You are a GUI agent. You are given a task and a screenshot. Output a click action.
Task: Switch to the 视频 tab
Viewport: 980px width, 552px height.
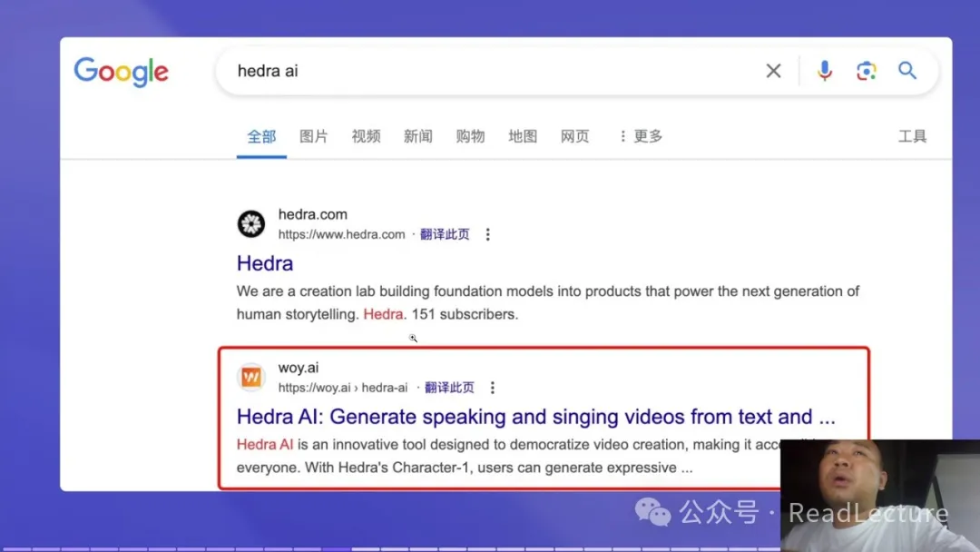coord(366,136)
